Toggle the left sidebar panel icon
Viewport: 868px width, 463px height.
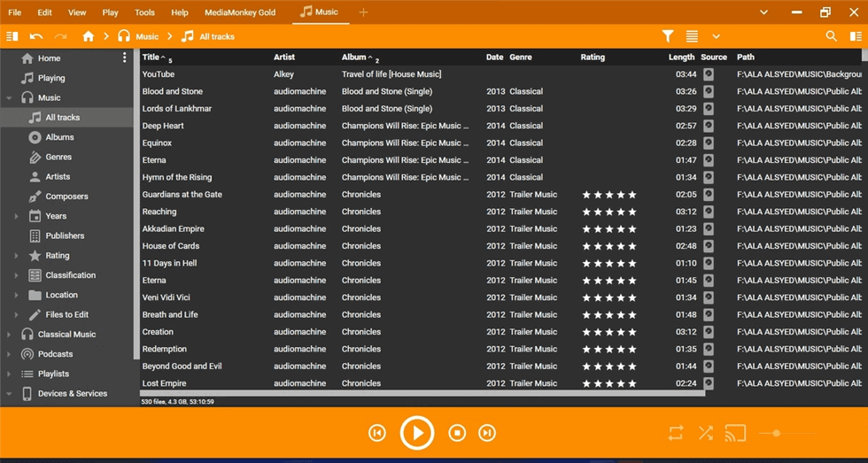12,36
